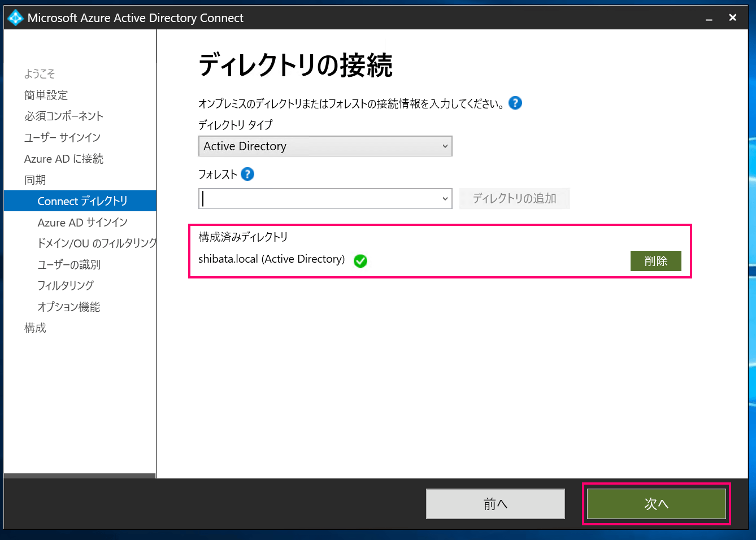Select フィルタリング sidebar item

66,286
